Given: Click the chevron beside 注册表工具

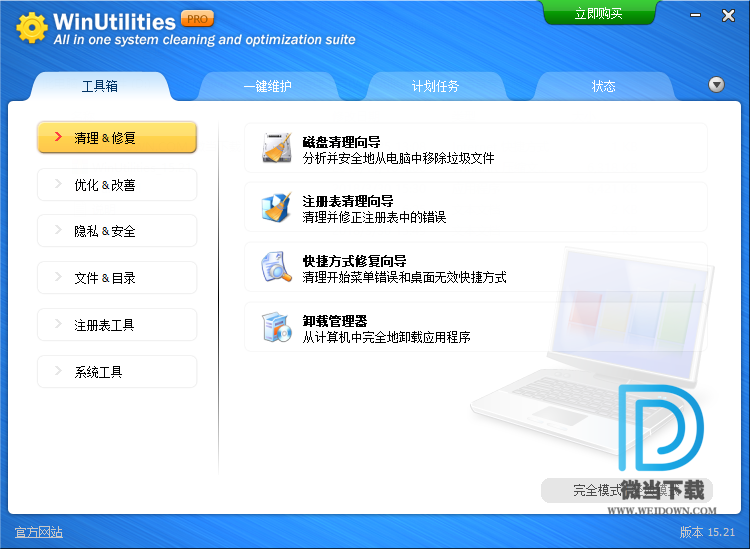Looking at the screenshot, I should [x=58, y=324].
